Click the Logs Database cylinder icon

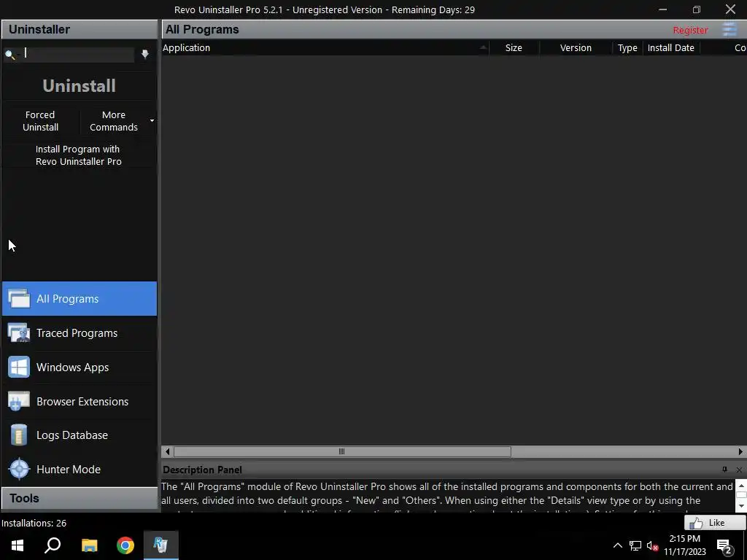19,435
